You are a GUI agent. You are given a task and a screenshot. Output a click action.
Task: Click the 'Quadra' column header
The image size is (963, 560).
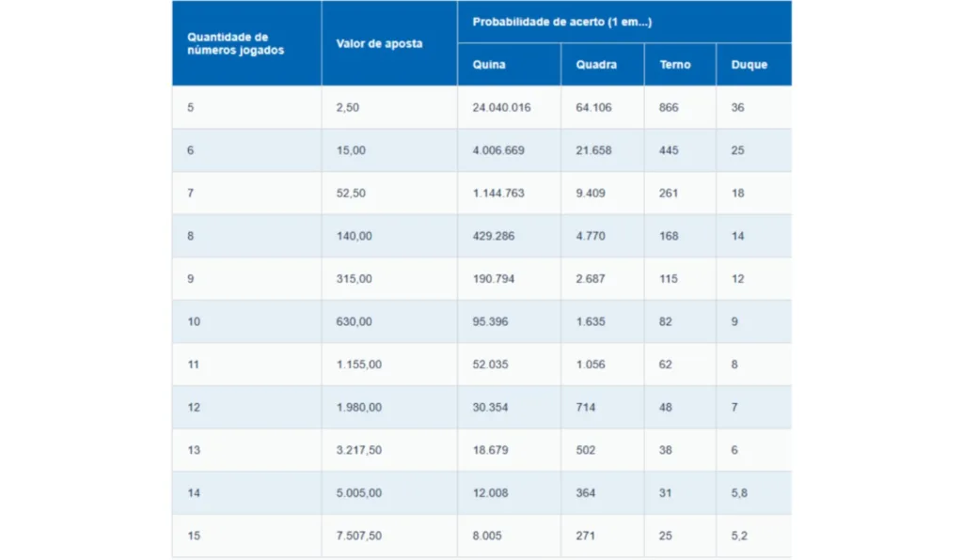(x=596, y=65)
